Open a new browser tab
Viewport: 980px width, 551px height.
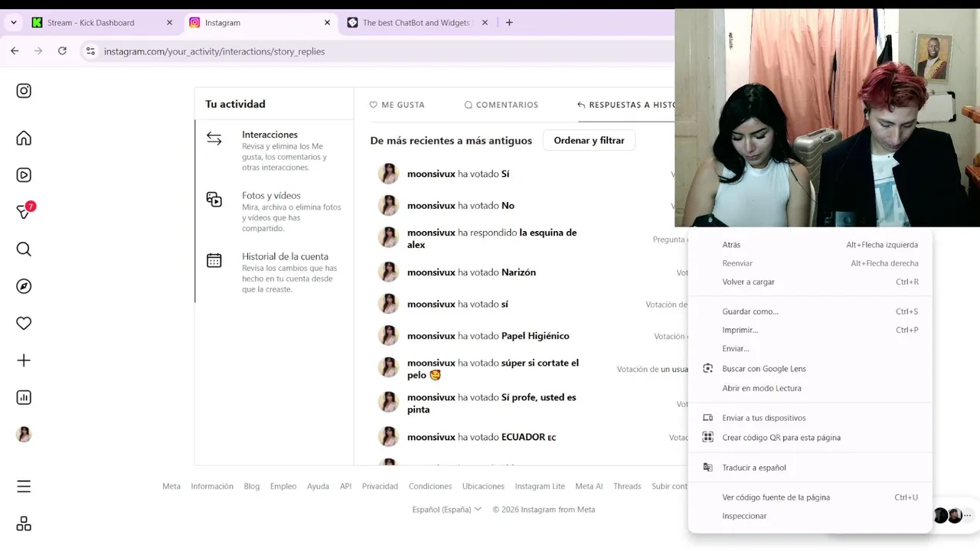(509, 23)
